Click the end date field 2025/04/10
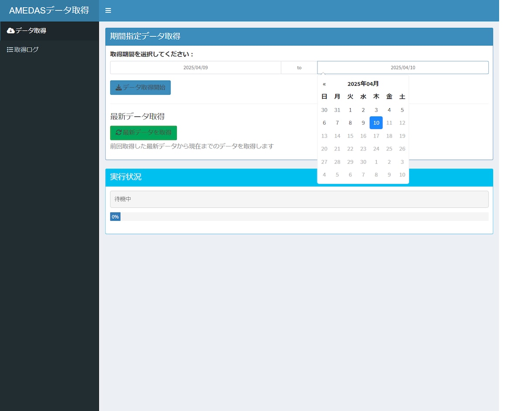Image resolution: width=532 pixels, height=411 pixels. click(x=403, y=68)
